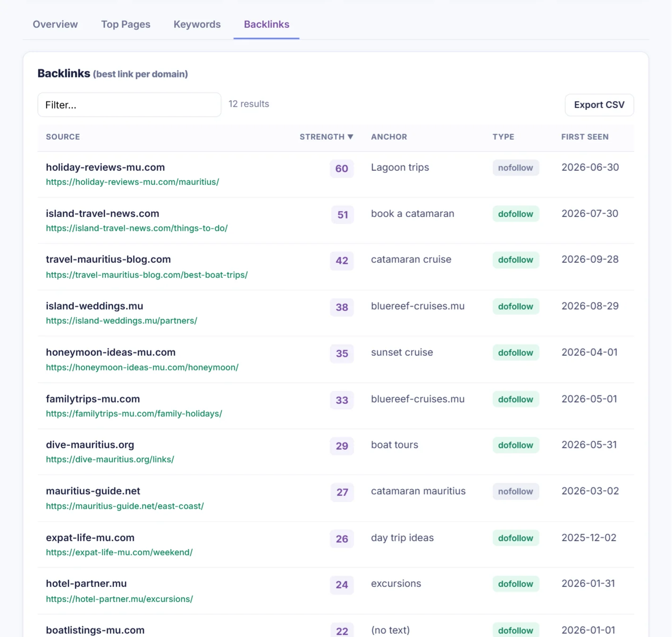
Task: Click the dofollow tag for hotel-partner.mu
Action: 515,584
